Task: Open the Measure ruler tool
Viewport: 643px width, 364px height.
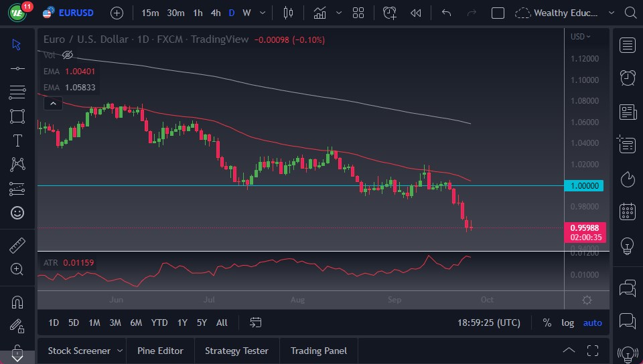Action: point(17,246)
